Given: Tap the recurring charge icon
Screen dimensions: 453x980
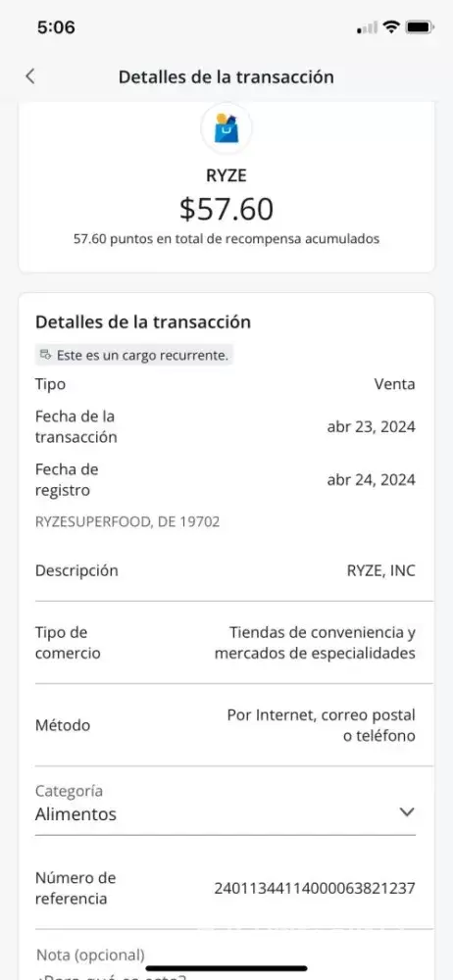Looking at the screenshot, I should (x=46, y=356).
